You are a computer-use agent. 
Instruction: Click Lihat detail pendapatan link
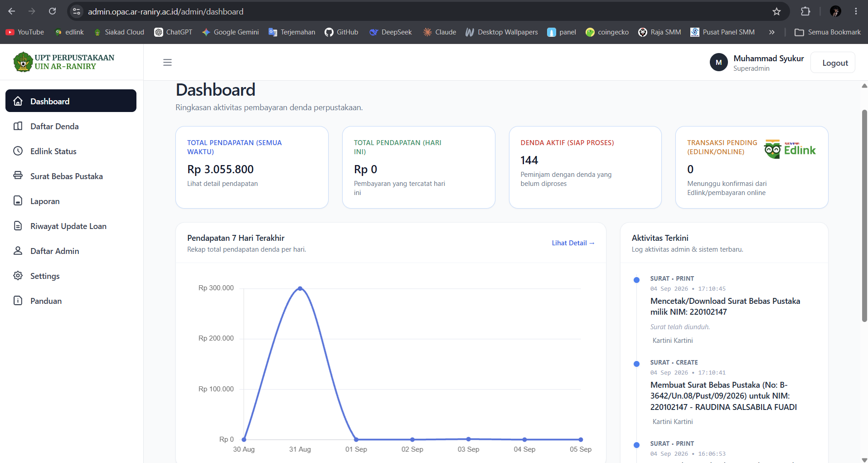(x=223, y=184)
